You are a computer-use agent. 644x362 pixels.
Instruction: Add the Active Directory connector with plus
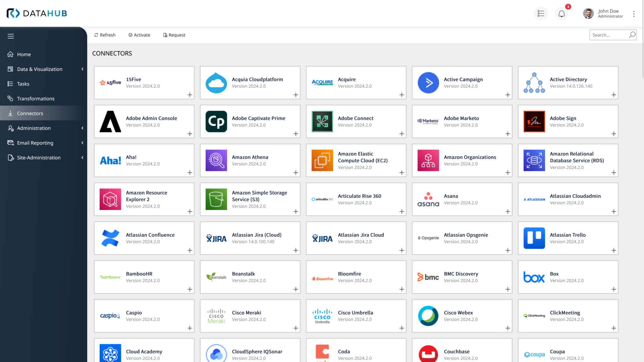613,95
